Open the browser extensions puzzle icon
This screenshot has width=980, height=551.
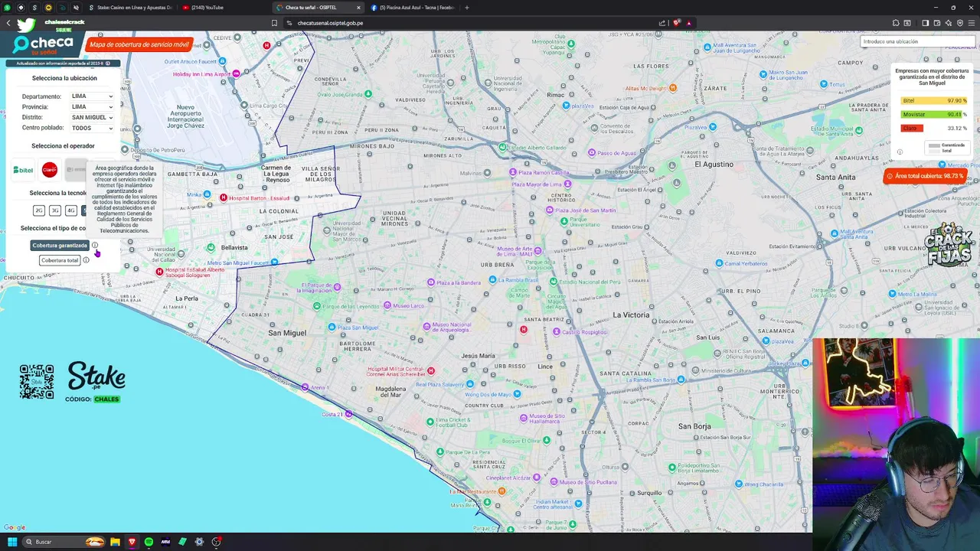[896, 23]
